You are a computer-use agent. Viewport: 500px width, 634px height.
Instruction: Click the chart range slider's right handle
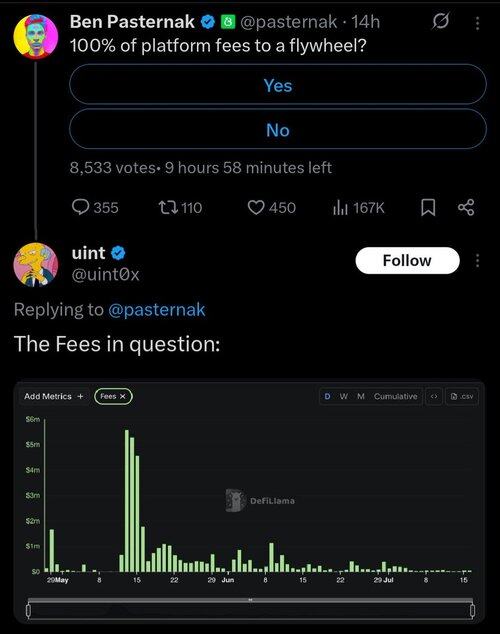point(472,610)
